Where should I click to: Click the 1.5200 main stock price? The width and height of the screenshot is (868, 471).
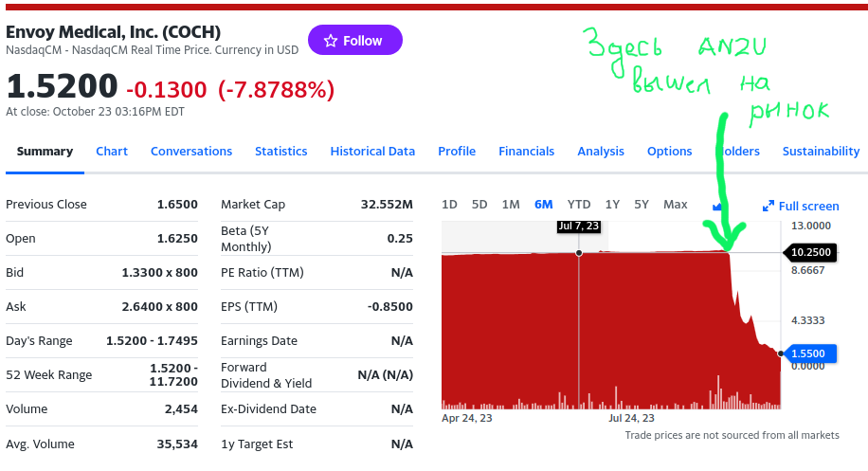[62, 86]
